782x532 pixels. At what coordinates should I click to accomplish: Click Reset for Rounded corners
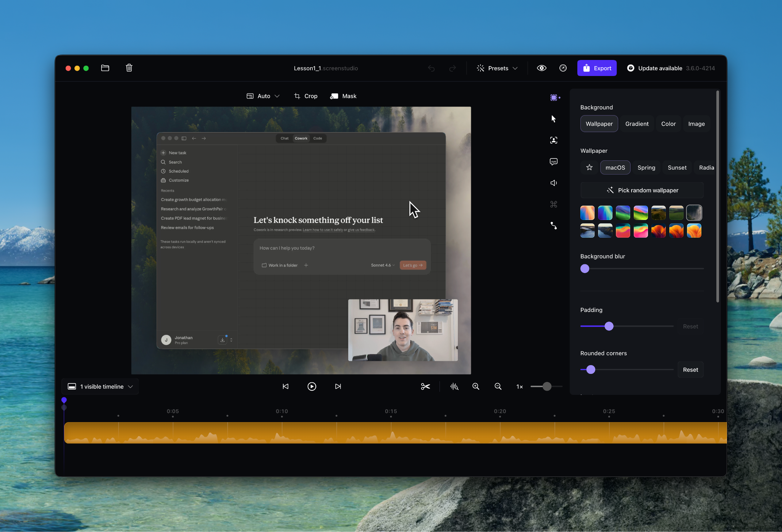(x=690, y=369)
